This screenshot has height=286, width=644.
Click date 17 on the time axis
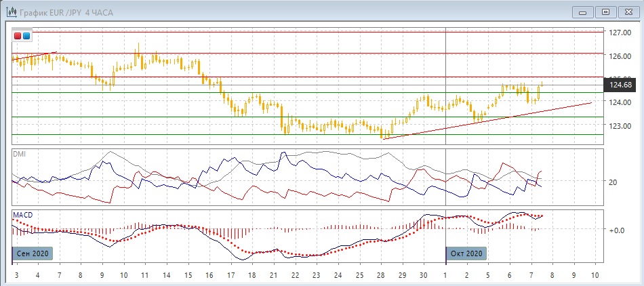(230, 274)
